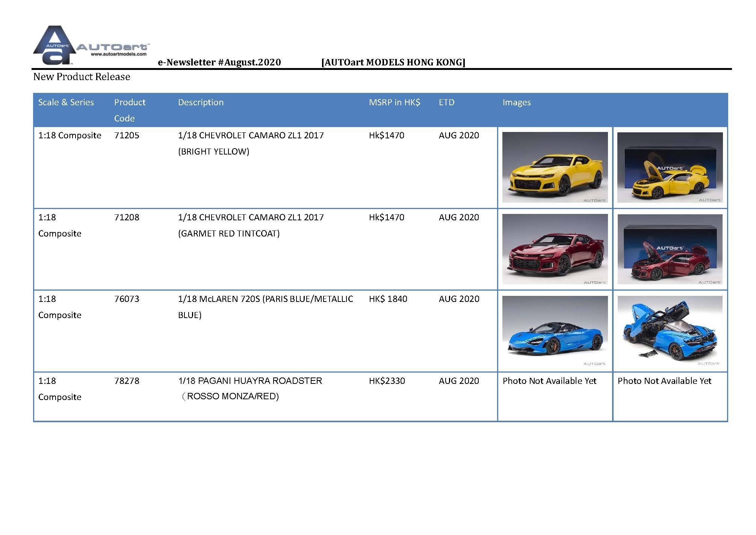The width and height of the screenshot is (756, 535).
Task: Click 1:18 Composite in the 78278 row
Action: coord(60,389)
